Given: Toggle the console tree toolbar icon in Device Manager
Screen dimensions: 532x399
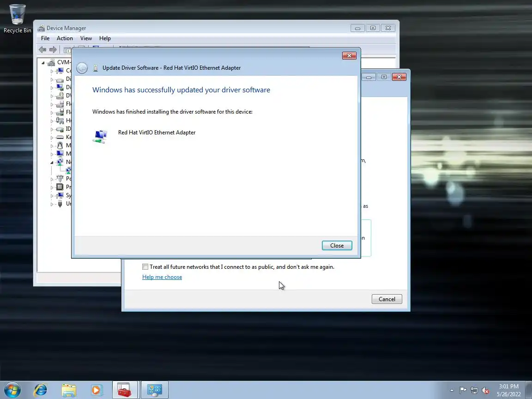Looking at the screenshot, I should click(x=67, y=50).
